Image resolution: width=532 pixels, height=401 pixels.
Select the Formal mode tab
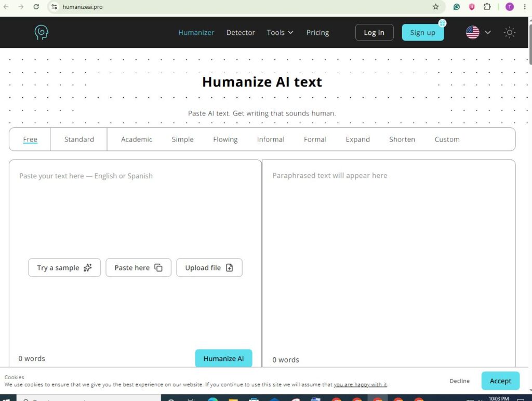pos(315,139)
